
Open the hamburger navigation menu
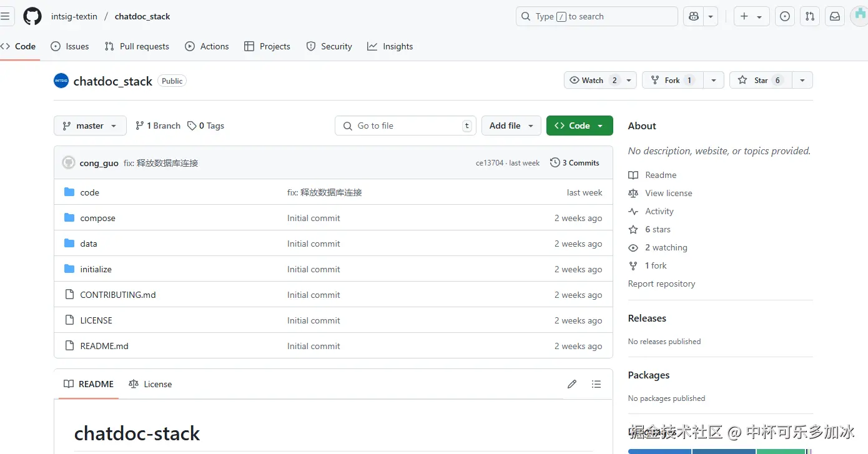point(5,16)
